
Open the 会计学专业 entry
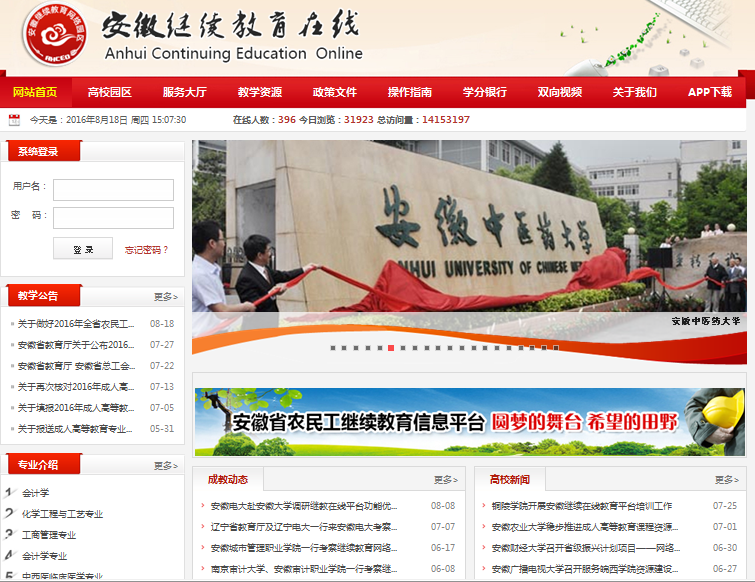click(44, 556)
